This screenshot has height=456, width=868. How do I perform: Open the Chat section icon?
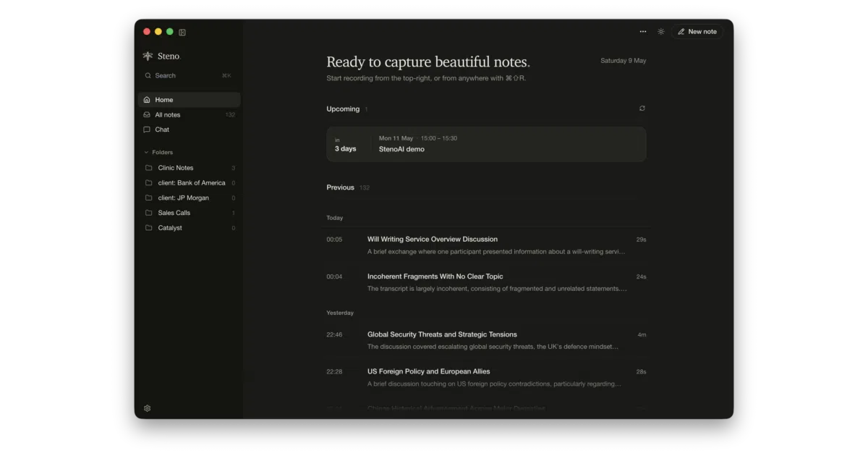[147, 130]
